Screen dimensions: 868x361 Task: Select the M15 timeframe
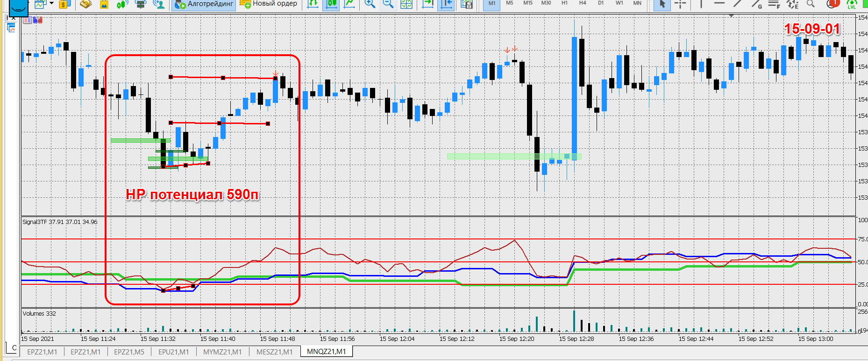click(528, 3)
